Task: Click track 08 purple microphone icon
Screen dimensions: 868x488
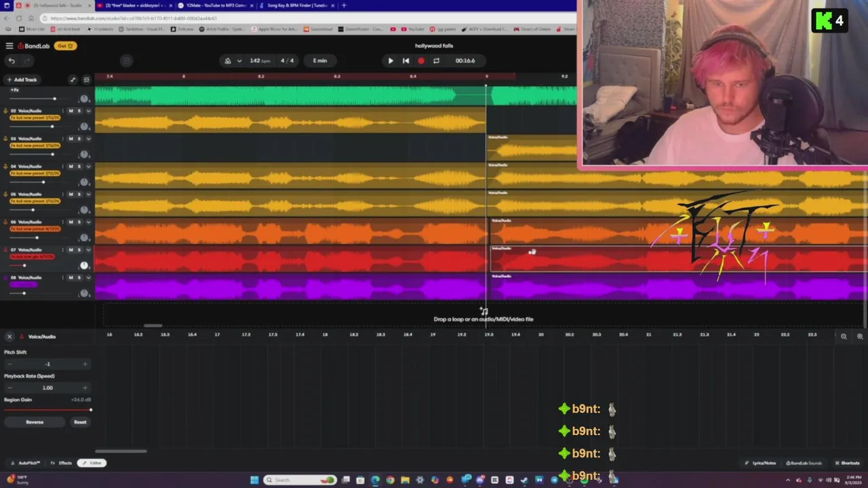Action: 5,277
